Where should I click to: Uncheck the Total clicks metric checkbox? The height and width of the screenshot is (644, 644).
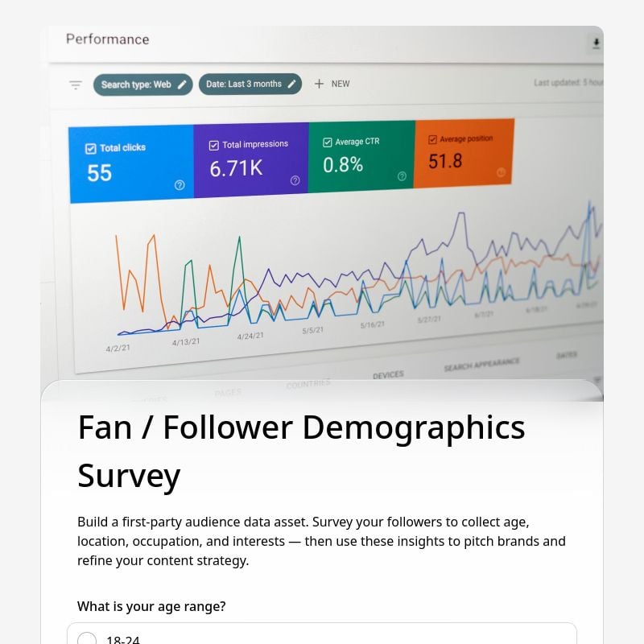(x=89, y=148)
